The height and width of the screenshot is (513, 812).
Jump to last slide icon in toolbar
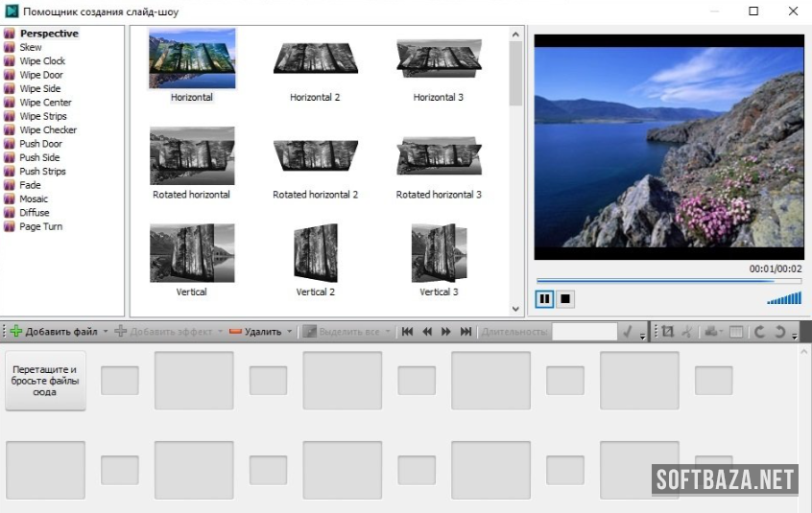tap(466, 332)
